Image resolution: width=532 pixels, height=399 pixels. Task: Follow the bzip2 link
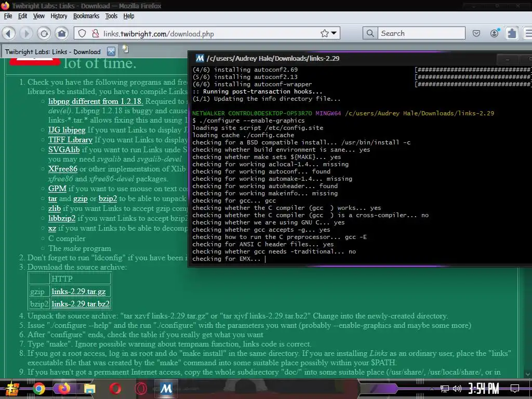[108, 199]
